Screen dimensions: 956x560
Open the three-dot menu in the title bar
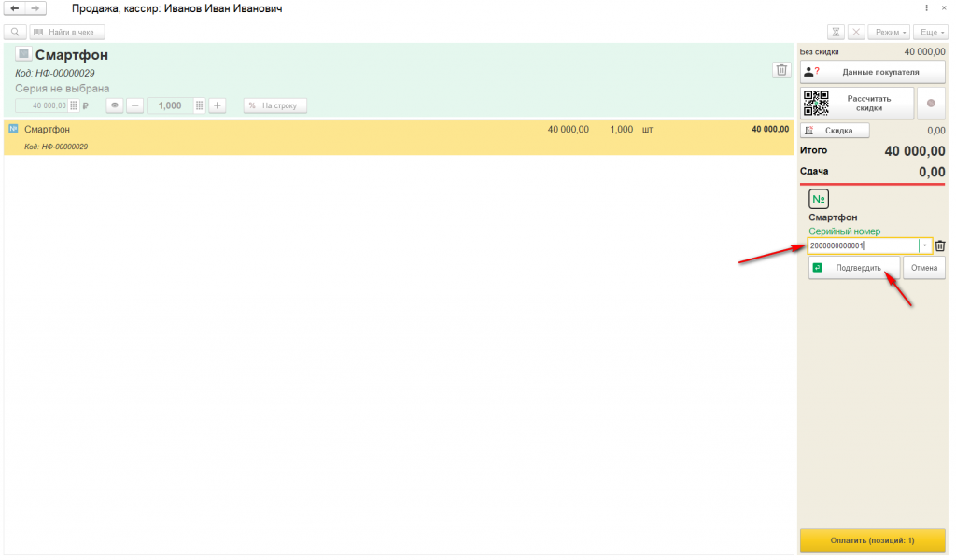tap(926, 7)
